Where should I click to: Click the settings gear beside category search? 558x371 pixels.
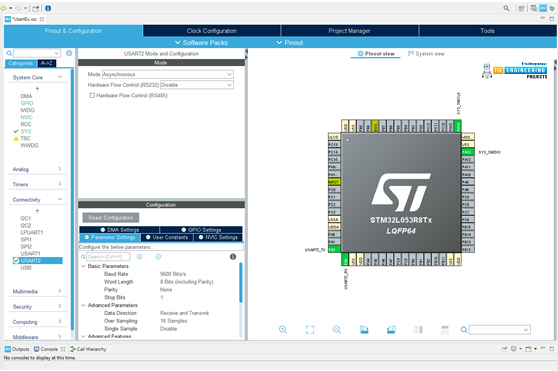click(x=69, y=53)
